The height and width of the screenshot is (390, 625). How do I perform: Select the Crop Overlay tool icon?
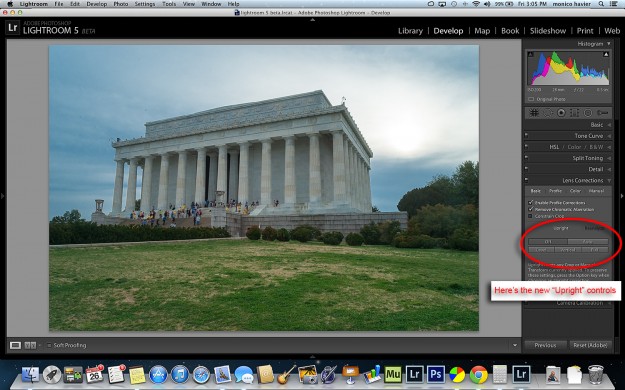click(534, 113)
